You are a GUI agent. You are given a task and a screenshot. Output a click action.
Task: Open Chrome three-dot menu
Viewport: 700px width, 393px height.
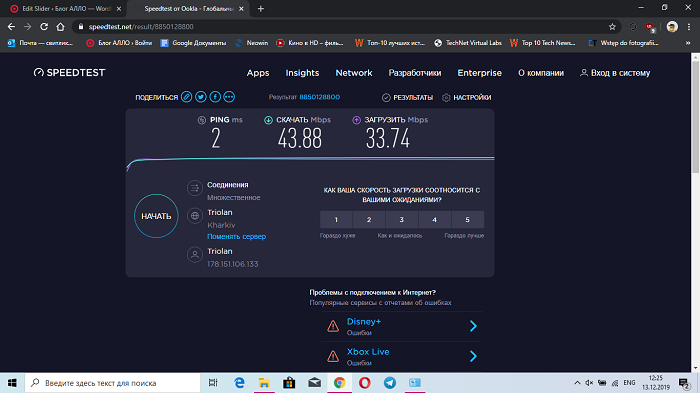point(689,27)
